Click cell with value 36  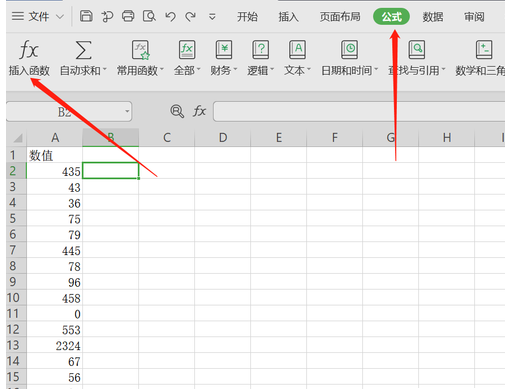pos(55,203)
